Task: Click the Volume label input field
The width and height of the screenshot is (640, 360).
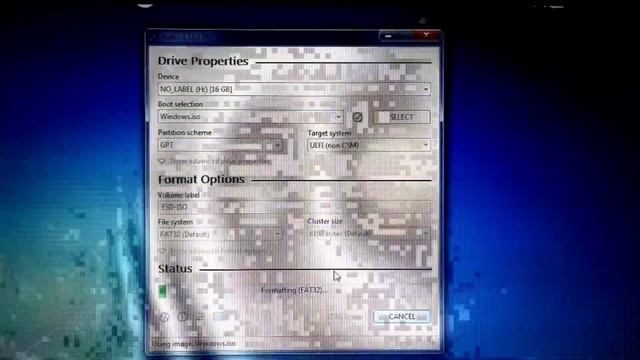Action: 294,207
